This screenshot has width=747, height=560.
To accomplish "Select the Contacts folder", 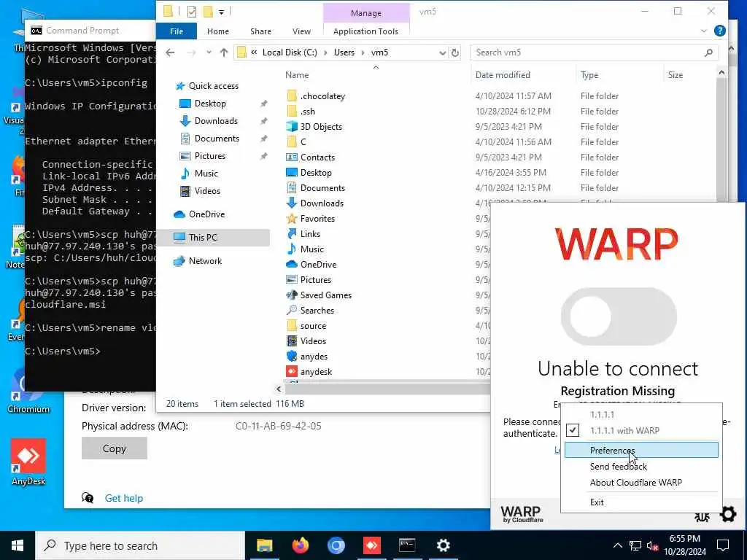I will (317, 157).
